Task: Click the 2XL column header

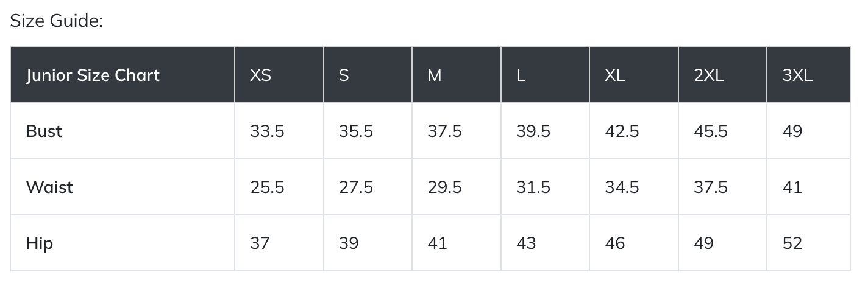Action: (709, 75)
